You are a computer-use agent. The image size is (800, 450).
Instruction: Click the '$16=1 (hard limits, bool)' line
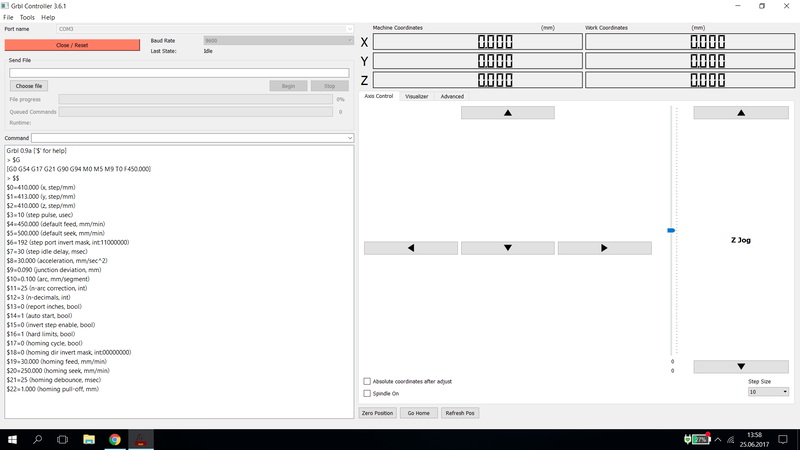(41, 334)
